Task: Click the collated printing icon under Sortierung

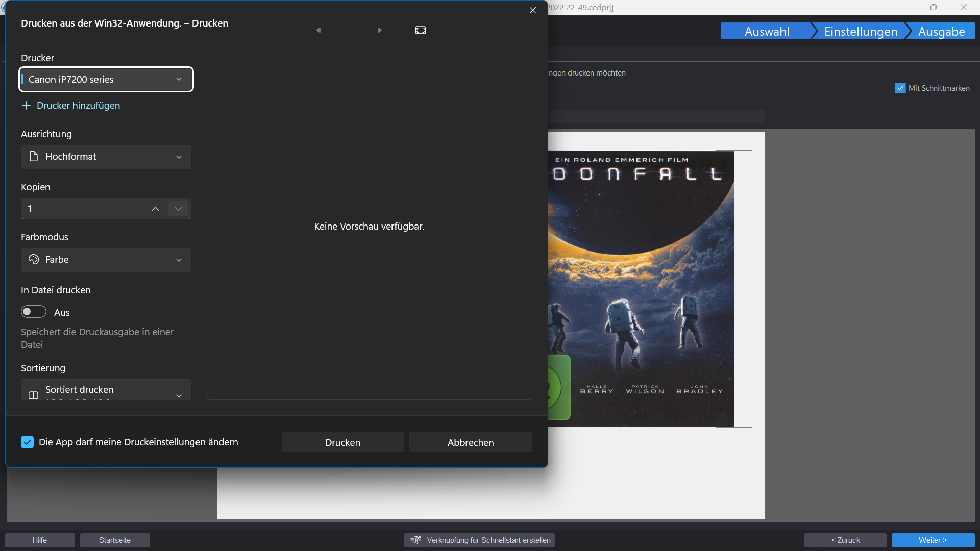Action: [x=33, y=395]
